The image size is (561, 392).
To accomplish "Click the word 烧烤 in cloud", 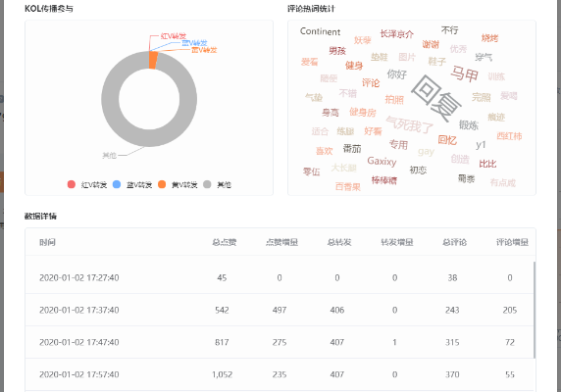I will click(x=489, y=38).
